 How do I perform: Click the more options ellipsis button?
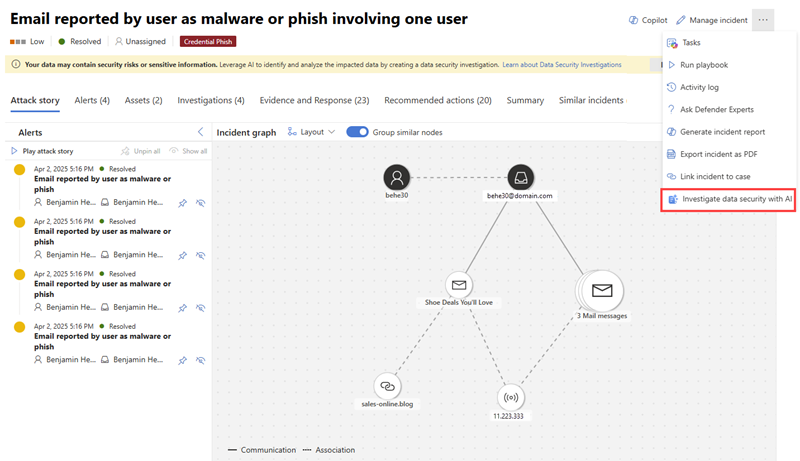[763, 19]
